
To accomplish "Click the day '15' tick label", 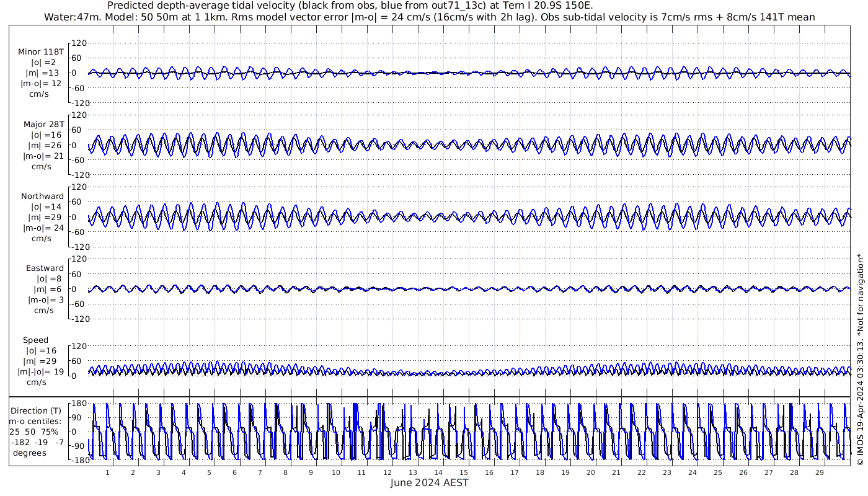I will pyautogui.click(x=463, y=472).
